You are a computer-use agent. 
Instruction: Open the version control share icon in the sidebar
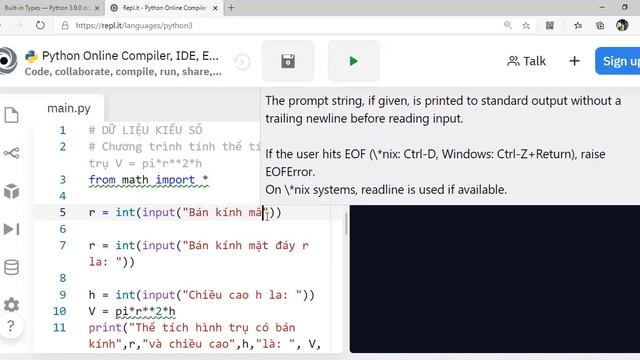(11, 153)
